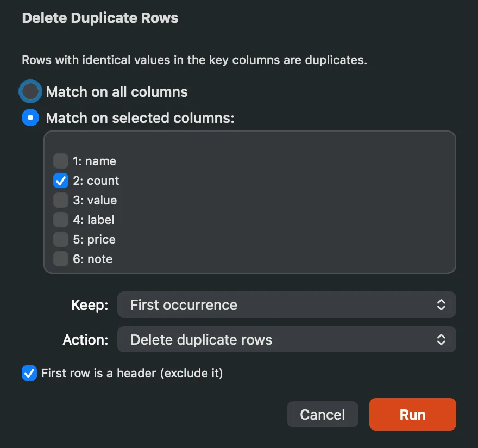478x448 pixels.
Task: Check the 3: value column checkbox
Action: (61, 200)
